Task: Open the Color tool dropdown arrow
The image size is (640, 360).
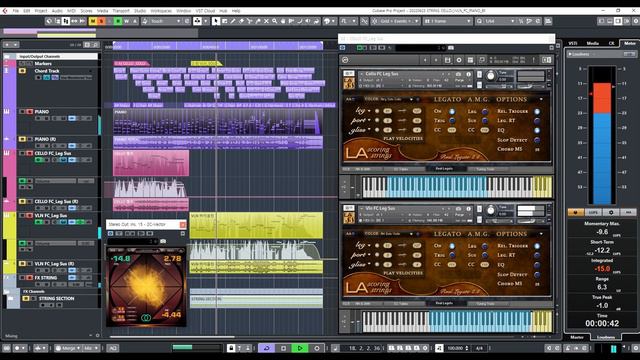Action: (333, 21)
